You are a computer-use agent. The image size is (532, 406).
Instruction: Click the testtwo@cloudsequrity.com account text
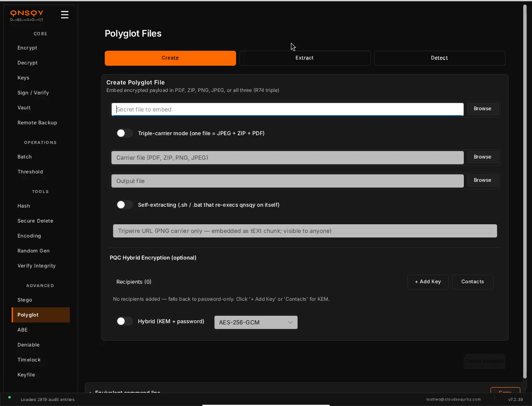coord(453,399)
